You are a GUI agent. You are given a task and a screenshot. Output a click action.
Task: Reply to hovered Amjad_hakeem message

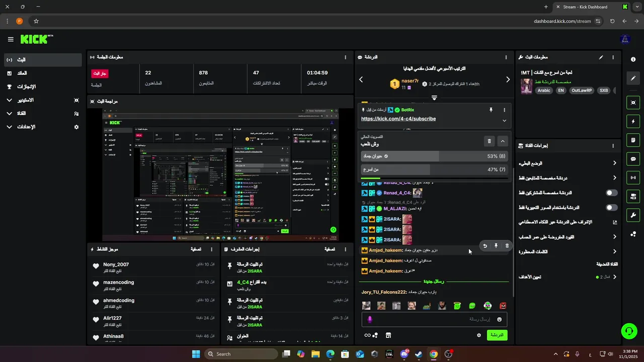click(485, 246)
